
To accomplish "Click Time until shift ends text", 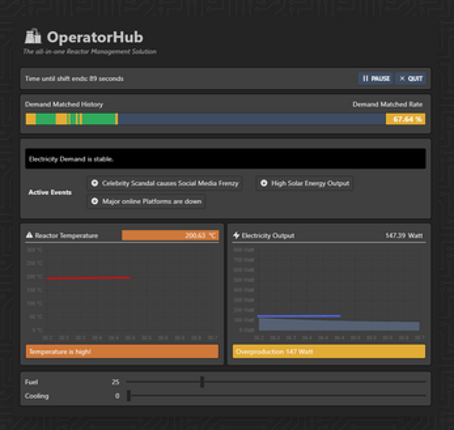I will 74,79.
